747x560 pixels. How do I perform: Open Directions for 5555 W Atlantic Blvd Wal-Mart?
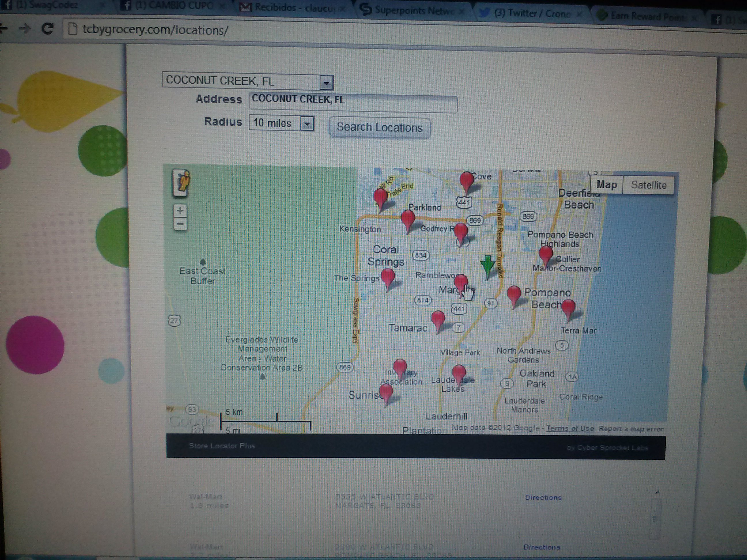click(x=543, y=497)
